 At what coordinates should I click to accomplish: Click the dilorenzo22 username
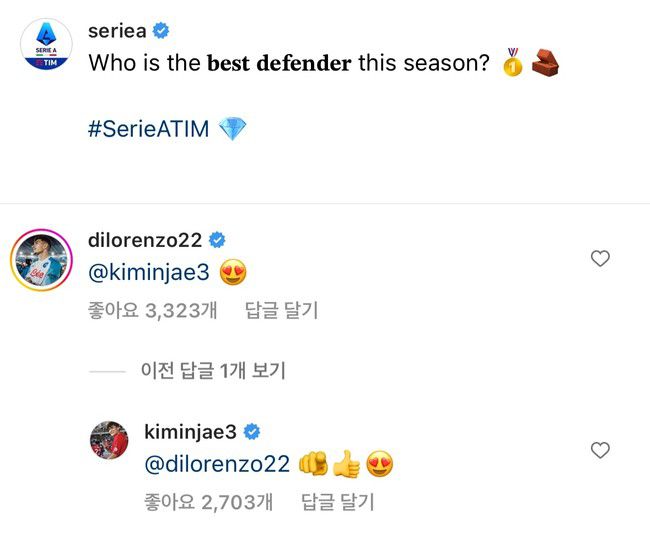(145, 240)
